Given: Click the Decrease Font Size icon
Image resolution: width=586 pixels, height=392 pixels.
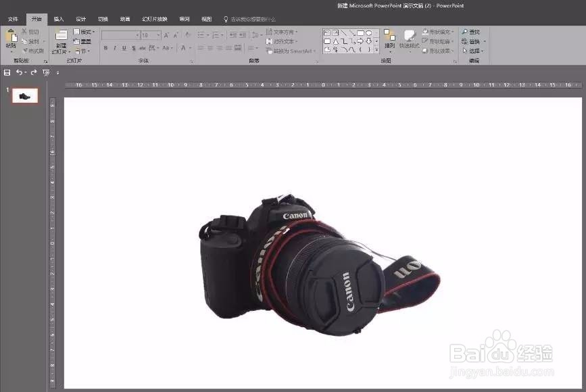Looking at the screenshot, I should pos(176,35).
